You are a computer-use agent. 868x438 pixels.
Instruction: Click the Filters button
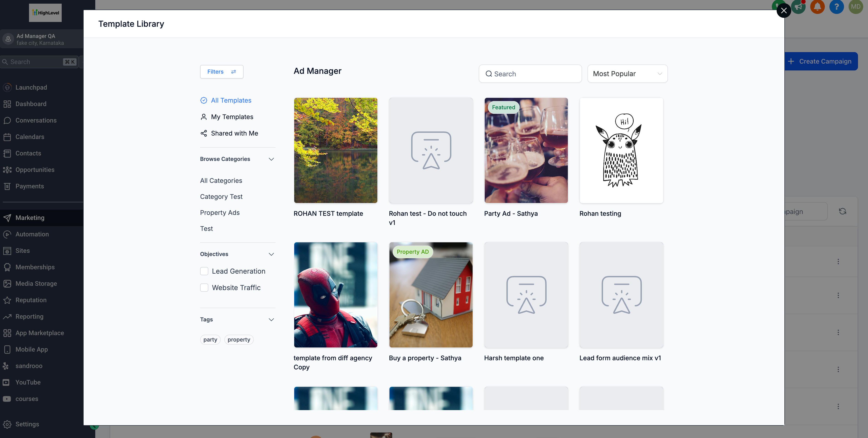coord(221,72)
